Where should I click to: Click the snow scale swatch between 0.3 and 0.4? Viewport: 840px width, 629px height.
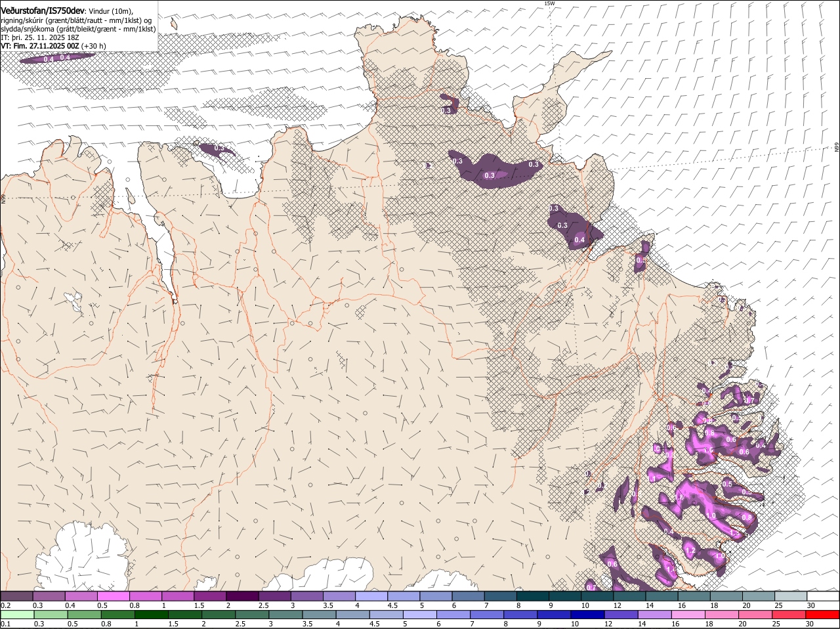(x=49, y=596)
